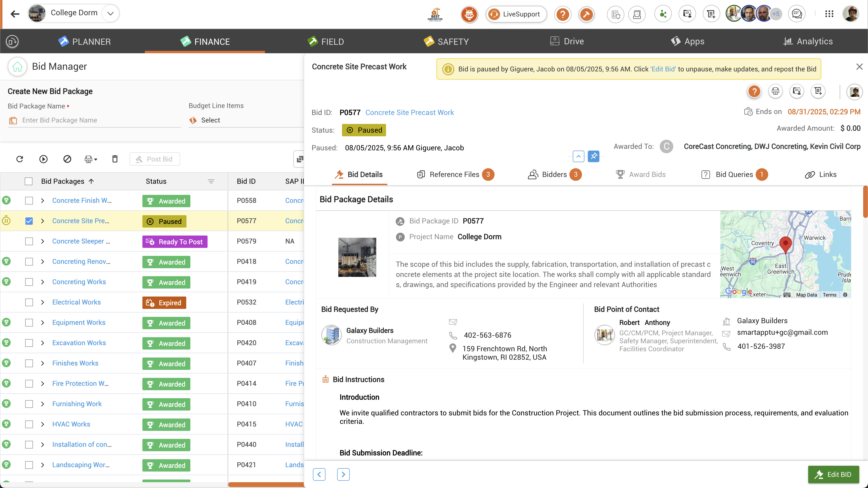
Task: Open the College Dorm project dropdown
Action: (110, 14)
